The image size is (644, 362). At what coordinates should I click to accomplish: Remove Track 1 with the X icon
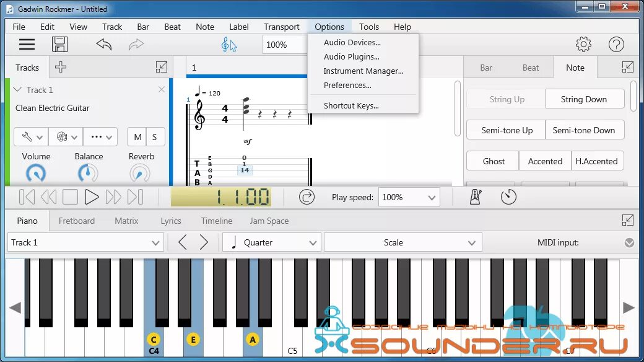[x=162, y=89]
